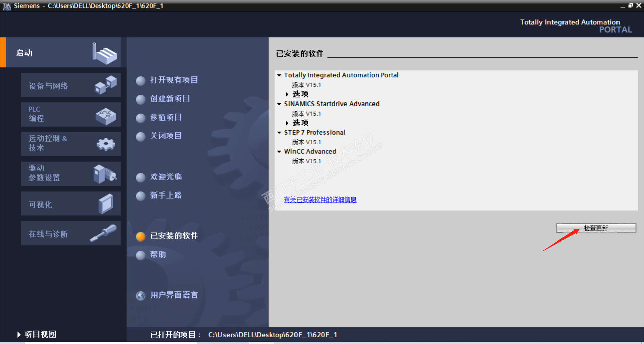This screenshot has width=644, height=344.
Task: Click the 移植项目 label
Action: tap(166, 117)
